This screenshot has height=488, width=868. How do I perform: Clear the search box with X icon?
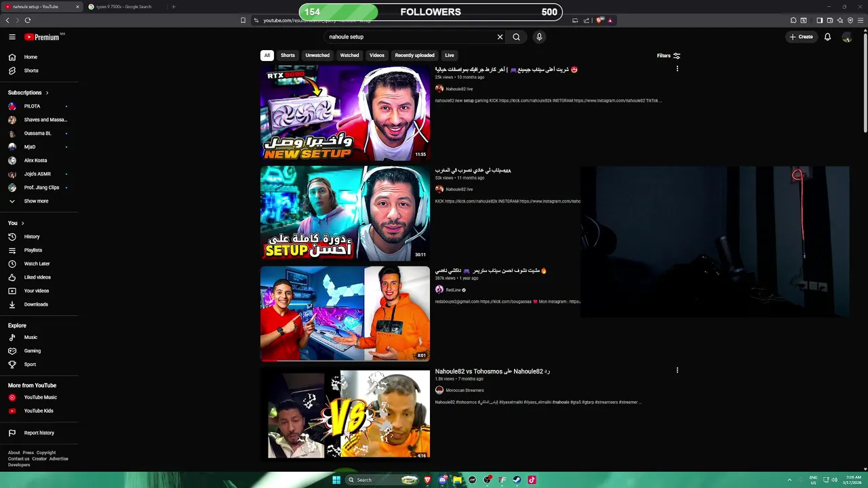(x=500, y=37)
